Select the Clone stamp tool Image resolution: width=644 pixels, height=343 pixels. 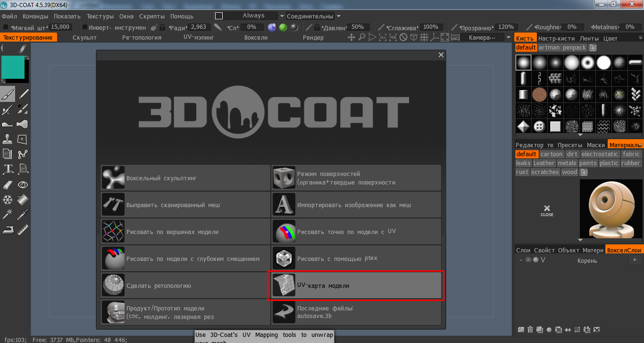(8, 139)
